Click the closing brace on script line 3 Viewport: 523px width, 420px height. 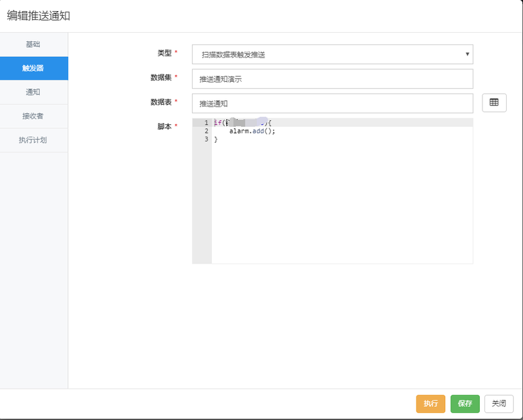click(216, 139)
